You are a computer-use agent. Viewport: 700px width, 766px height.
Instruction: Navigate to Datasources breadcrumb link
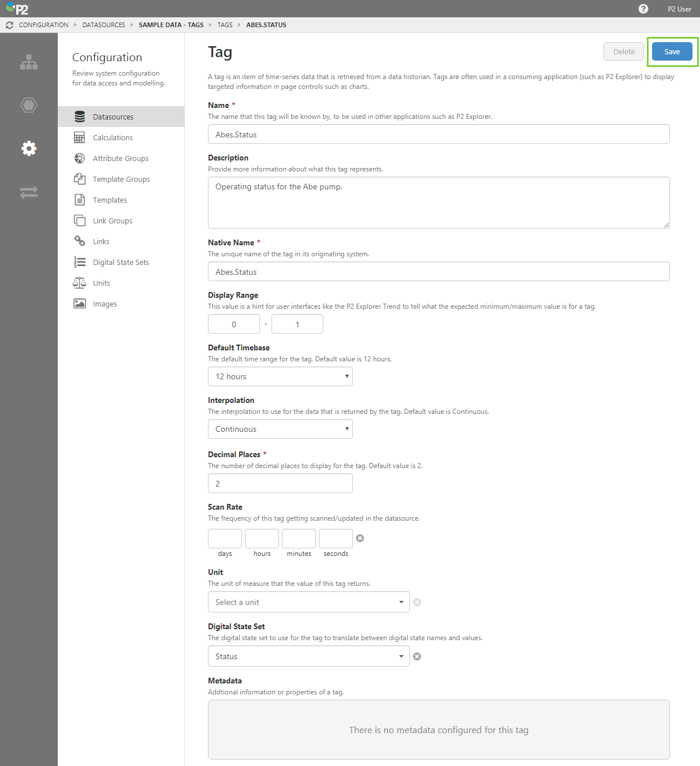point(103,25)
